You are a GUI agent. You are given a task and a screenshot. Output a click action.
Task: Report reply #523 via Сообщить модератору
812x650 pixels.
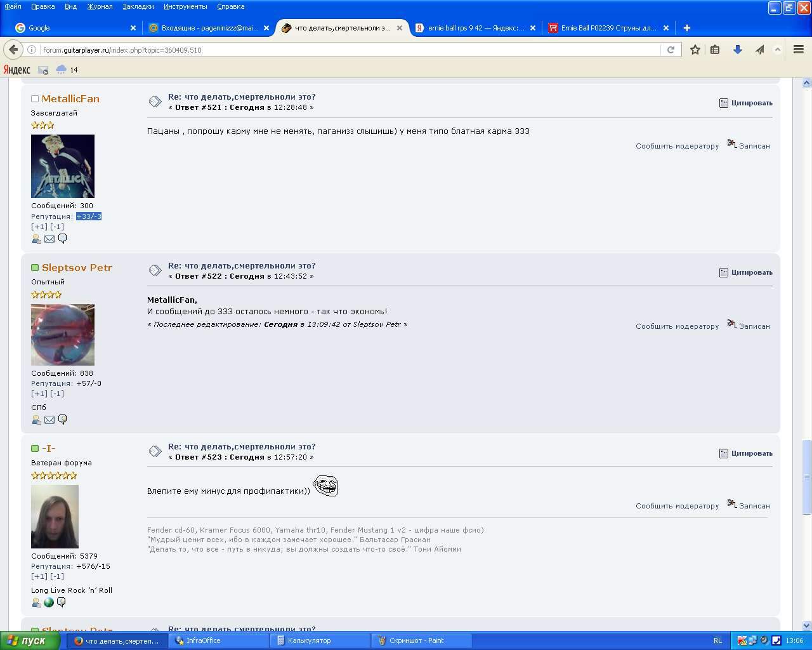[677, 506]
